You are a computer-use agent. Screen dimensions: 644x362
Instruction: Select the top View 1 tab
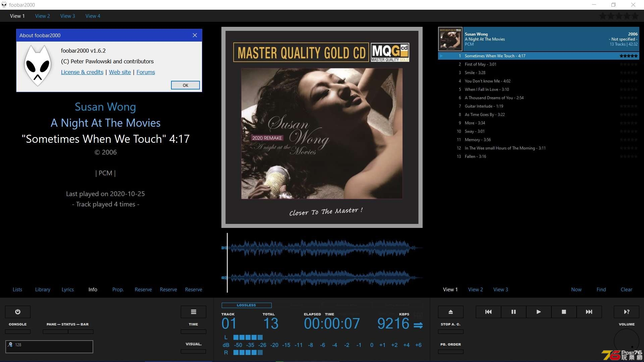point(17,16)
